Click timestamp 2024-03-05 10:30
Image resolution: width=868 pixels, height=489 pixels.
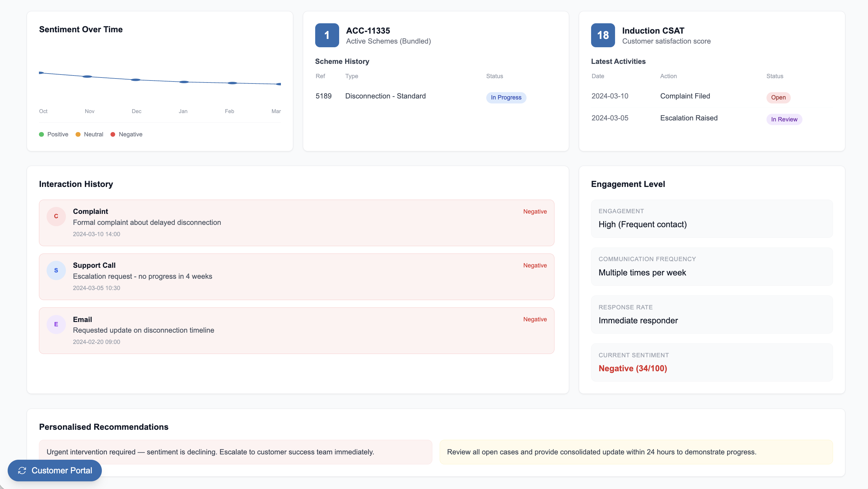(x=97, y=288)
